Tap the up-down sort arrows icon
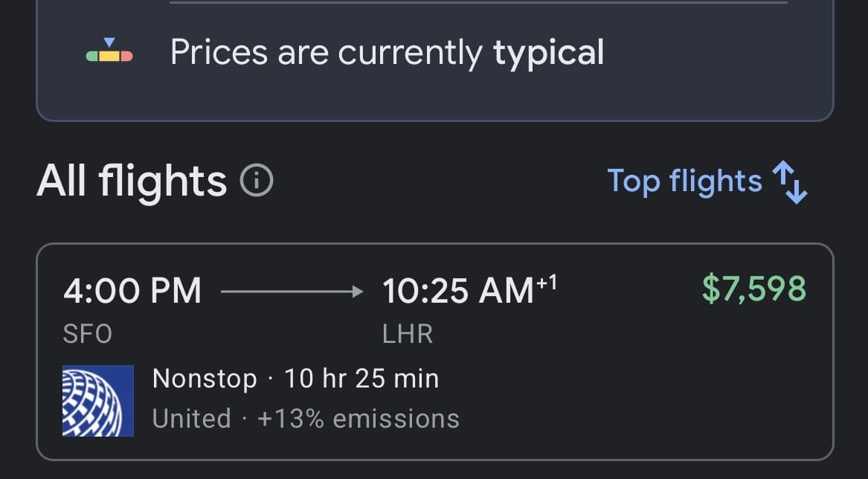 pos(790,182)
